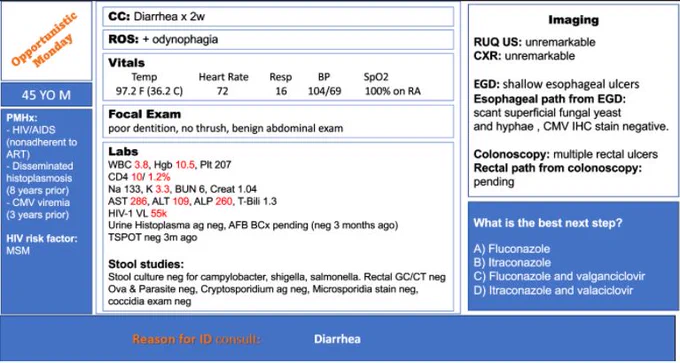Click the 'HIV/AIDS (nonadherent to ART)' entry
This screenshot has width=680, height=363.
pyautogui.click(x=42, y=142)
